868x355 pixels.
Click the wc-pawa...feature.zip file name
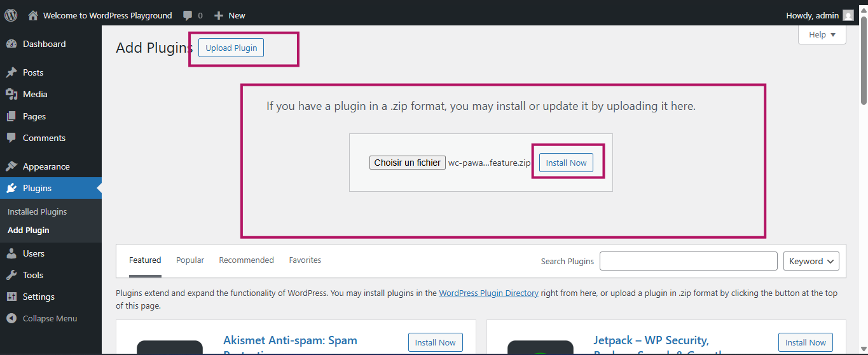click(x=489, y=163)
